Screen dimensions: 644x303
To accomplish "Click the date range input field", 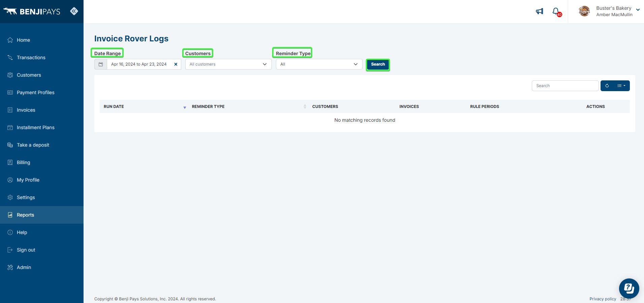I will (144, 64).
